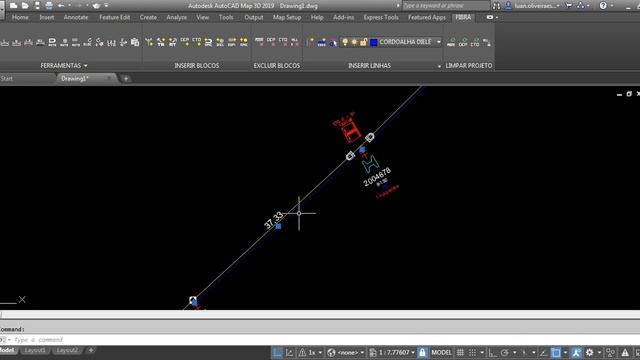Delete CTO blocks in Excluir Blocos

pyautogui.click(x=283, y=42)
